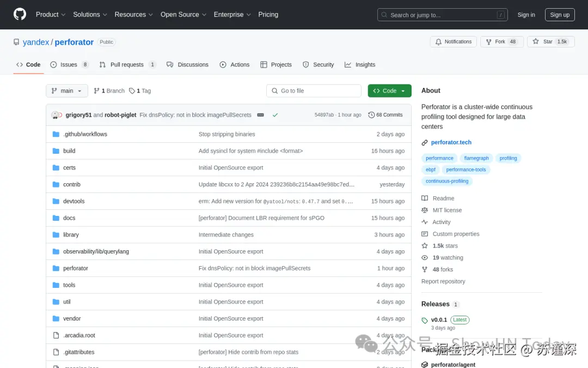Open the 68 Commits history
The image size is (588, 368).
pos(385,115)
